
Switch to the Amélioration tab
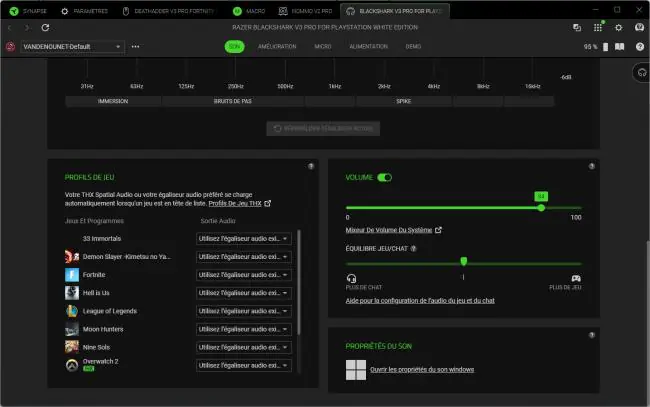pyautogui.click(x=277, y=46)
